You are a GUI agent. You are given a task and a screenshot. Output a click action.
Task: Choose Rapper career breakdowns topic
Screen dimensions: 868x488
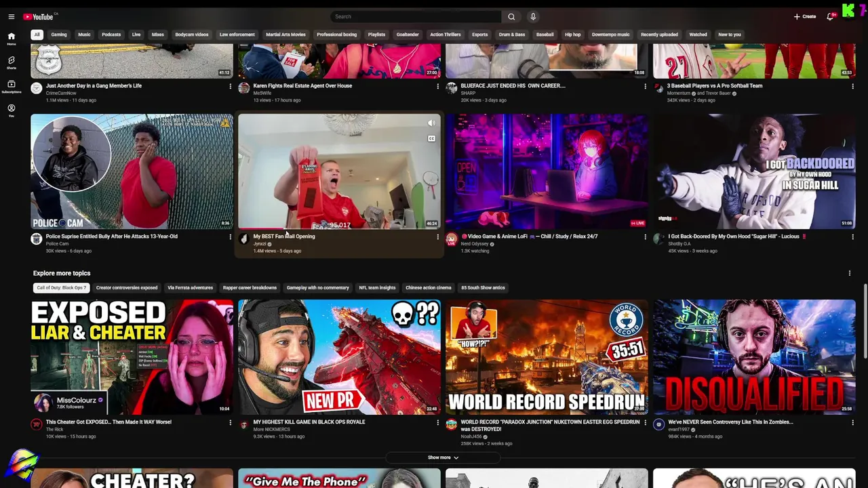(250, 288)
